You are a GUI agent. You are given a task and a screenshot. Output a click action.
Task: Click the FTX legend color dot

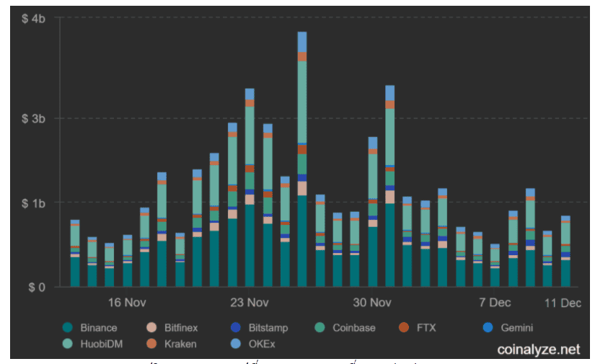tap(404, 327)
